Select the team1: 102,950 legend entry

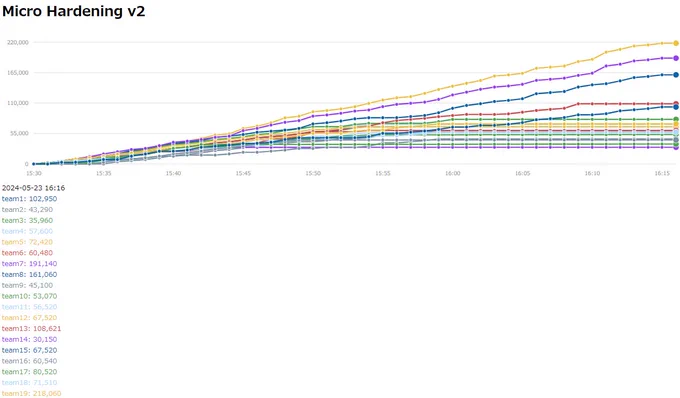pos(29,199)
